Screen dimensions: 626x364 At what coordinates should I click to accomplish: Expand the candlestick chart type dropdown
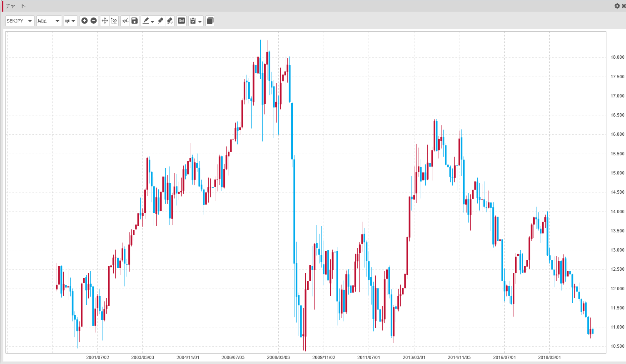70,21
